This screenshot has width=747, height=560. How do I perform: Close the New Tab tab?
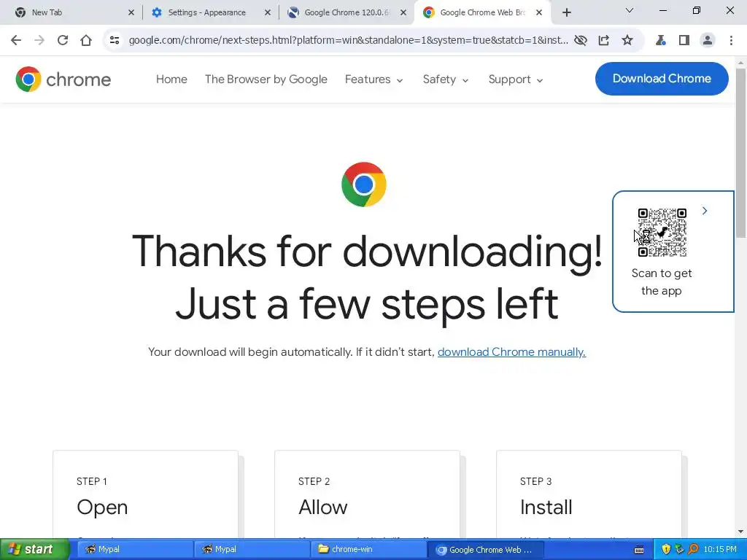pos(131,13)
